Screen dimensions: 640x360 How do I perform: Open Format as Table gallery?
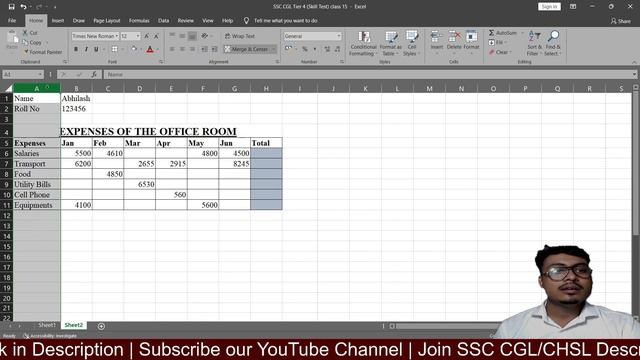pos(391,43)
